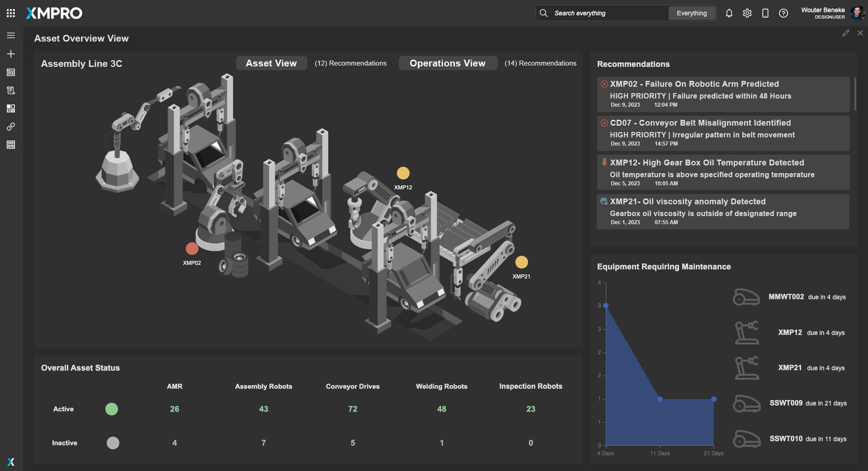Open the link icon in sidebar

11,127
